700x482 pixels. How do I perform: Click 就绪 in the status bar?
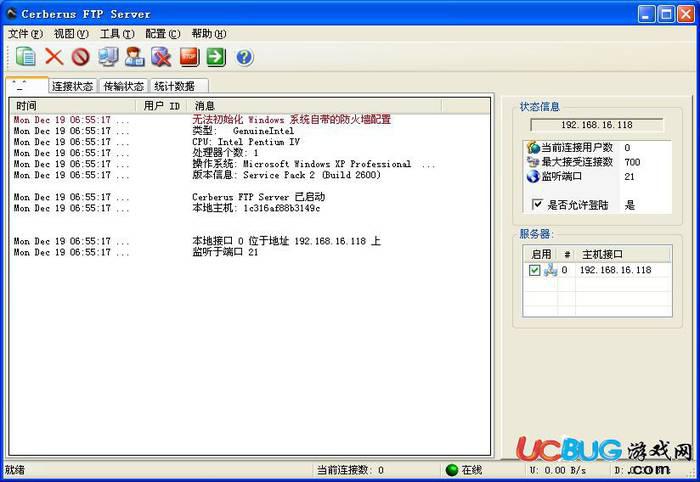pyautogui.click(x=15, y=470)
